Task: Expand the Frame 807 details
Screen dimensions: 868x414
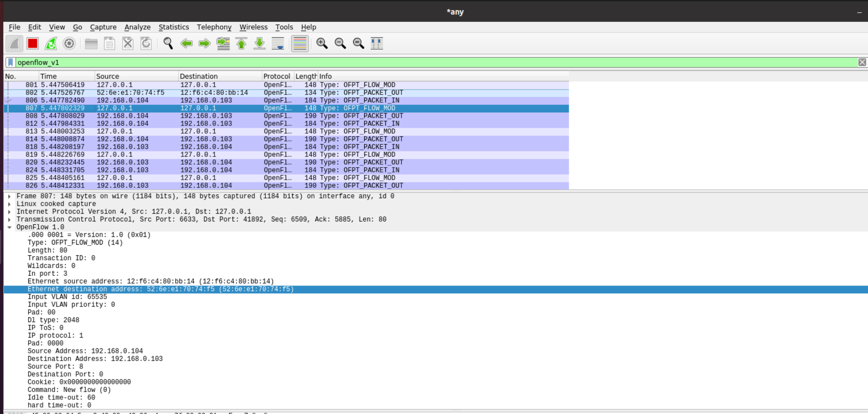Action: (9, 196)
